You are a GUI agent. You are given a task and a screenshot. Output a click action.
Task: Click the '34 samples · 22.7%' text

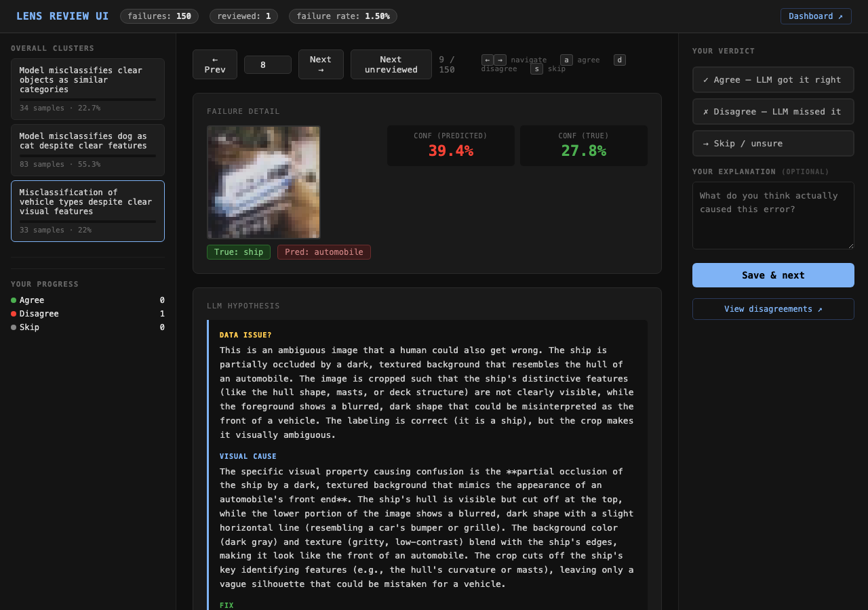60,108
